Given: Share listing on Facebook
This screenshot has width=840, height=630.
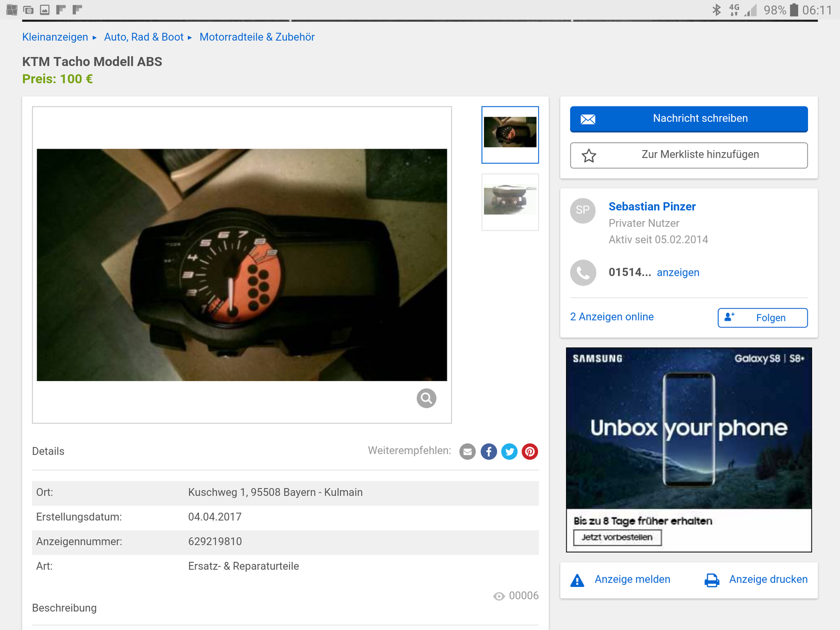Looking at the screenshot, I should coord(488,451).
